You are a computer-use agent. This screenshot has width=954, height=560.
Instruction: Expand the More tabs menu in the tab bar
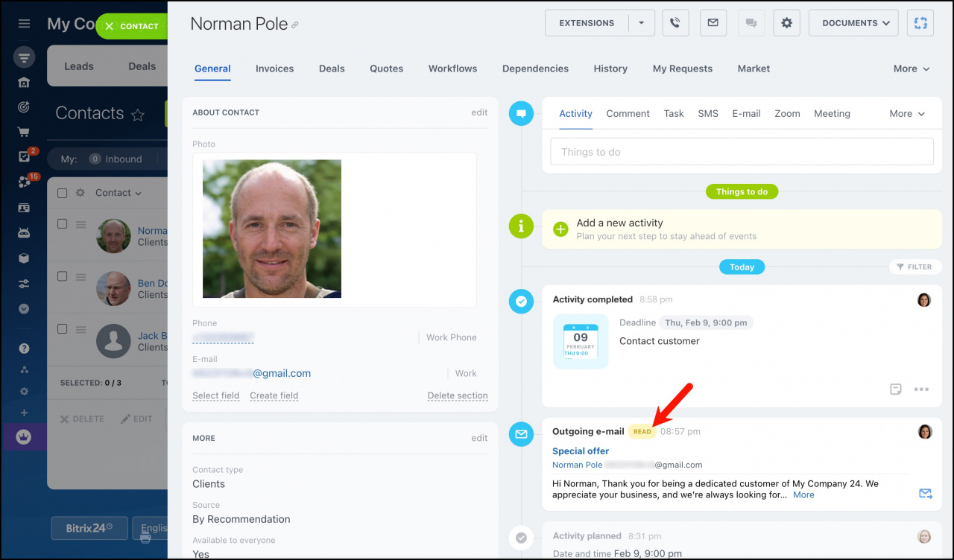click(912, 69)
